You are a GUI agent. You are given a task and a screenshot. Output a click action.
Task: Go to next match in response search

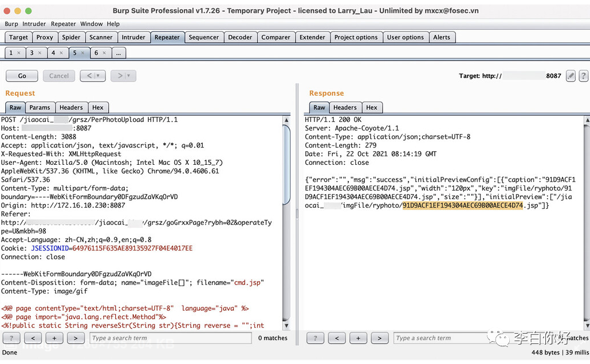(379, 338)
